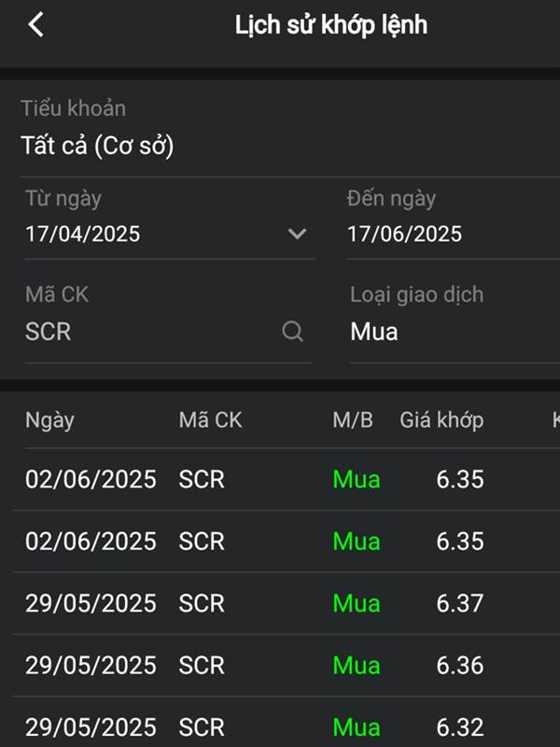The width and height of the screenshot is (560, 747).
Task: Click the stock code search magnifier icon
Action: pyautogui.click(x=292, y=331)
